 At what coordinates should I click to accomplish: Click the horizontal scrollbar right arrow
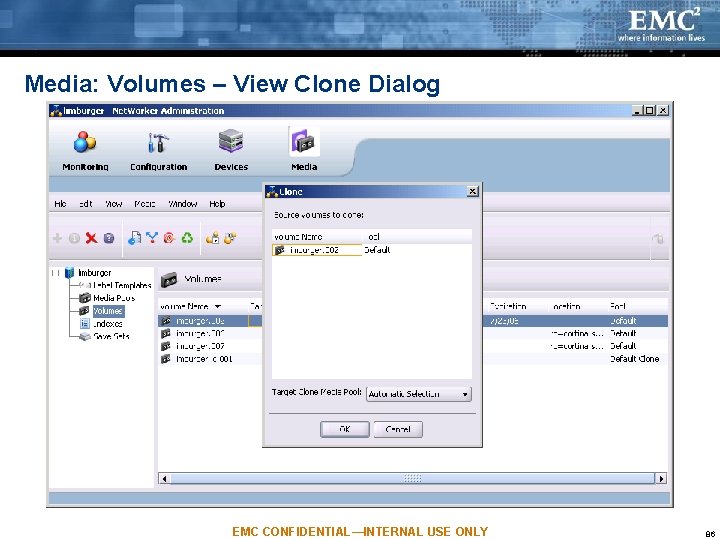pyautogui.click(x=661, y=478)
